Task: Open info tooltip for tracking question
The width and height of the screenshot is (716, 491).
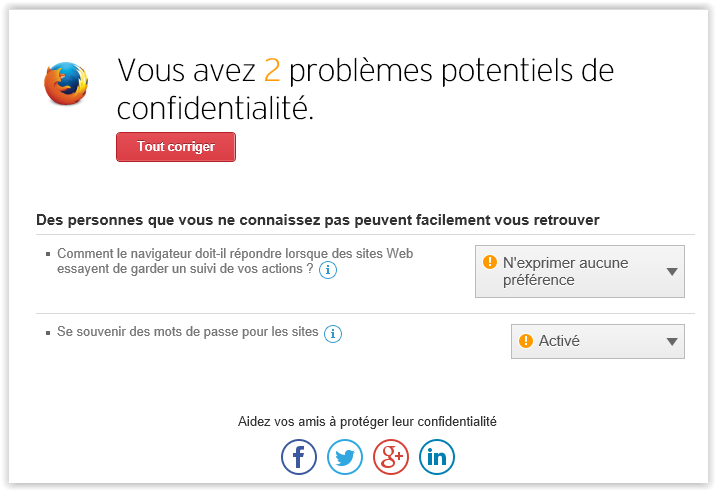Action: coord(327,270)
